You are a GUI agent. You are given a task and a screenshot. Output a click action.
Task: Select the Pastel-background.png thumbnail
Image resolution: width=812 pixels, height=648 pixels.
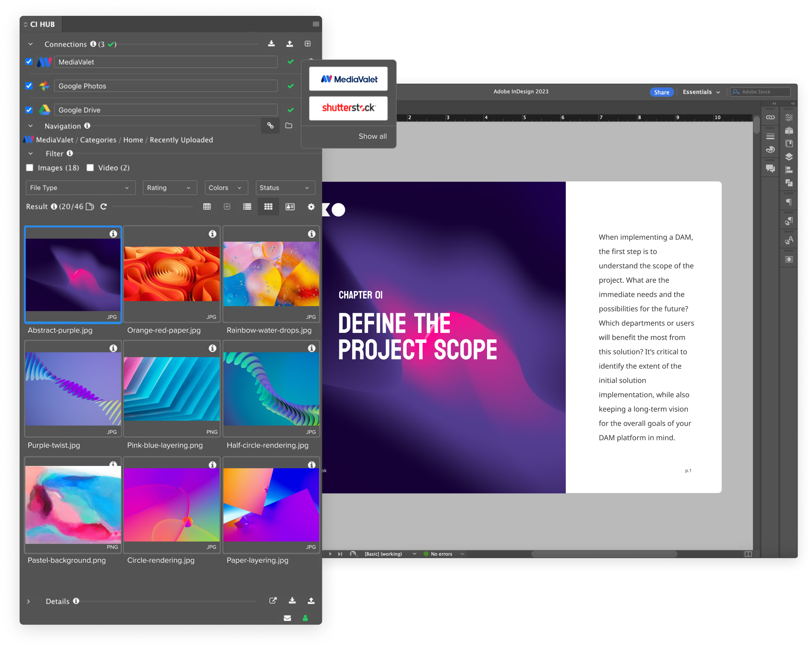click(x=73, y=505)
